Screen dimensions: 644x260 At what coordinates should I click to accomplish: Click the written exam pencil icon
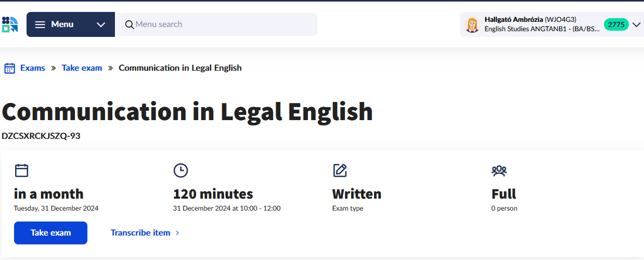pyautogui.click(x=340, y=170)
